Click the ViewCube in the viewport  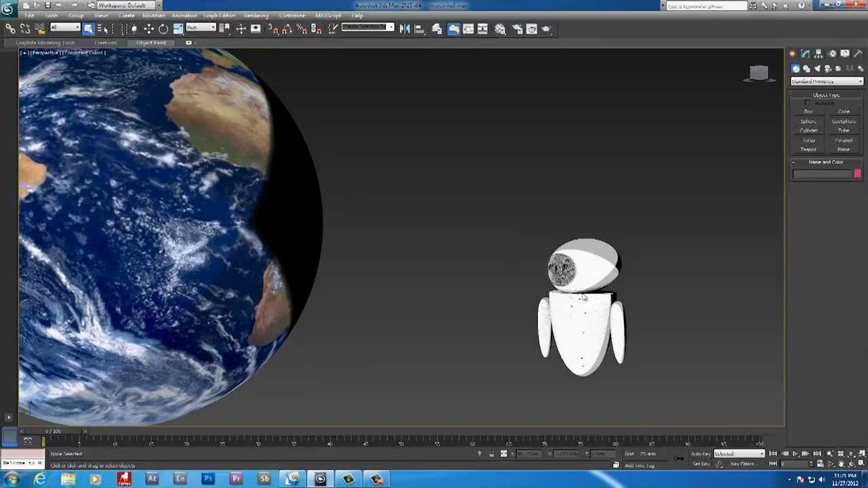click(759, 73)
